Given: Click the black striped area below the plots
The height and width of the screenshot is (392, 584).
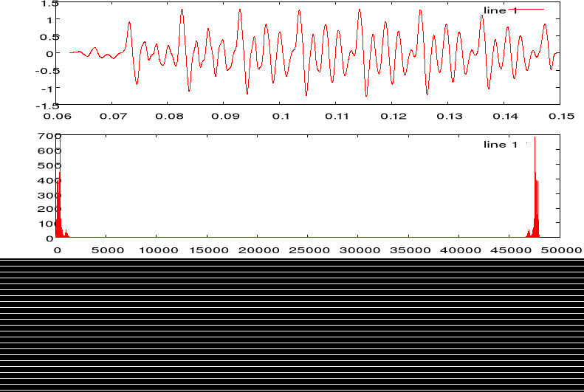Looking at the screenshot, I should point(292,325).
